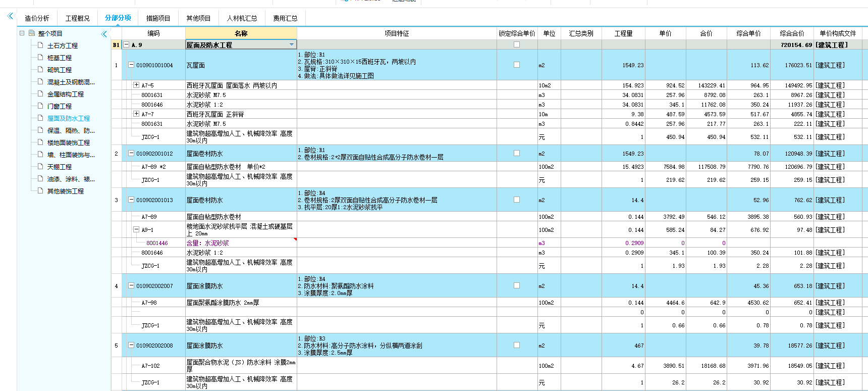The image size is (868, 391).
Task: Tick the lock price checkbox for item 010902001013
Action: 517,200
